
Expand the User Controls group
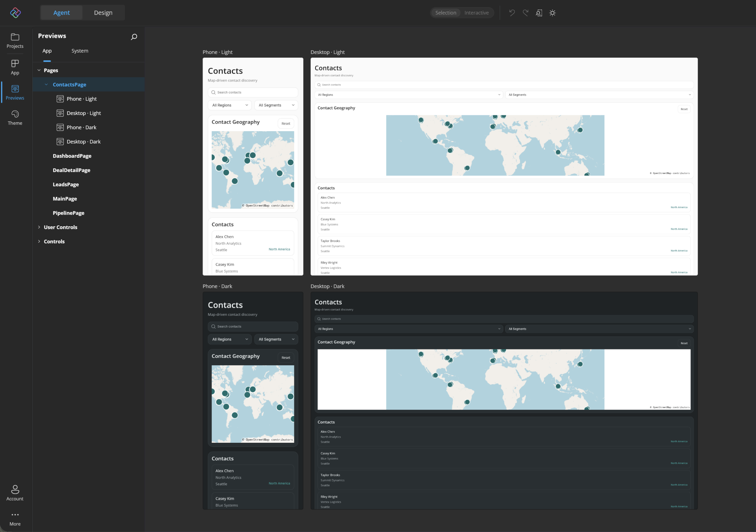tap(39, 227)
